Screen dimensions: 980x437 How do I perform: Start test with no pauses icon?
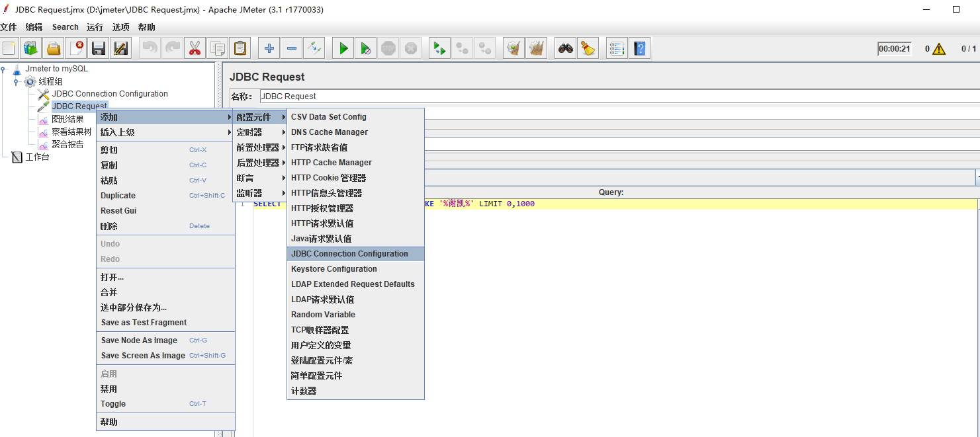pyautogui.click(x=365, y=48)
